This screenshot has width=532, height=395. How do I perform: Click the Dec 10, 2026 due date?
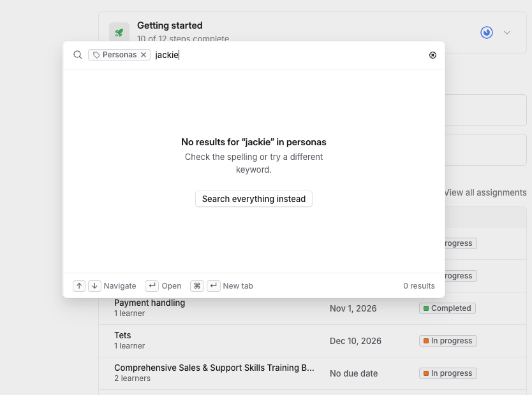(355, 341)
